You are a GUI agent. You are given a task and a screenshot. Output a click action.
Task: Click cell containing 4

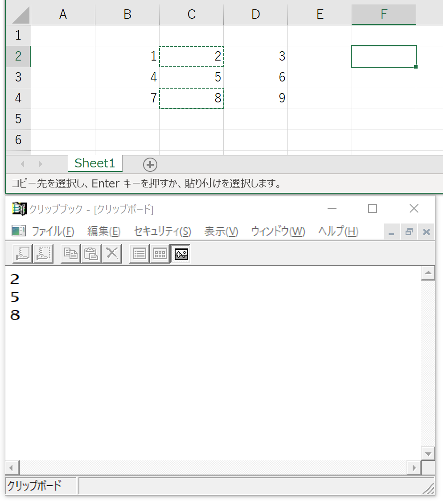coord(127,77)
